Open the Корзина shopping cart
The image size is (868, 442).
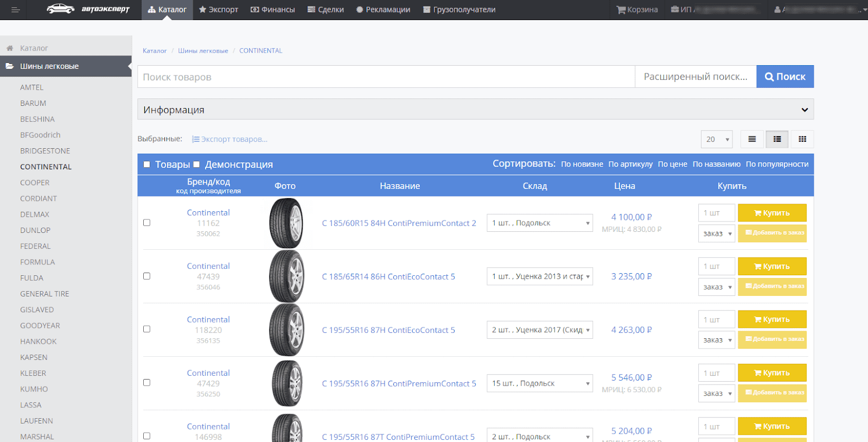tap(637, 10)
